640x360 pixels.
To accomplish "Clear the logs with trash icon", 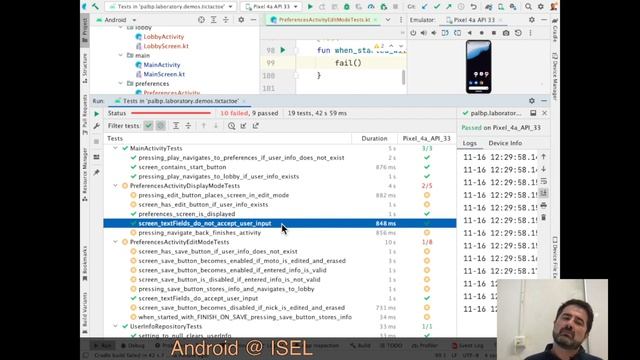I will tap(544, 218).
